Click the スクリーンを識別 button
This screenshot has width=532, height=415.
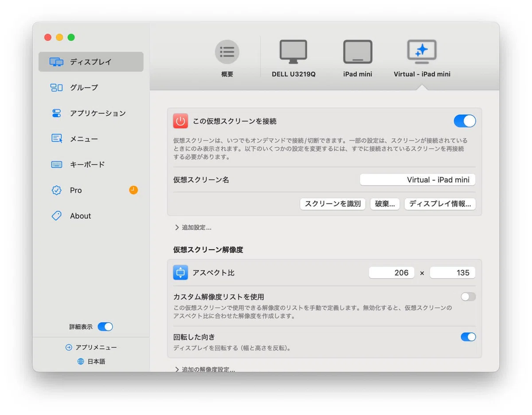tap(332, 204)
